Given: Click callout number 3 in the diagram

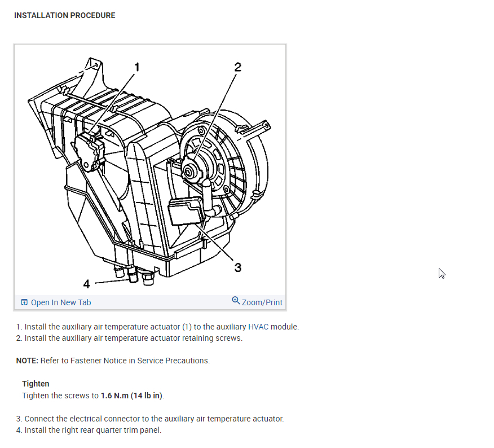Looking at the screenshot, I should click(238, 267).
